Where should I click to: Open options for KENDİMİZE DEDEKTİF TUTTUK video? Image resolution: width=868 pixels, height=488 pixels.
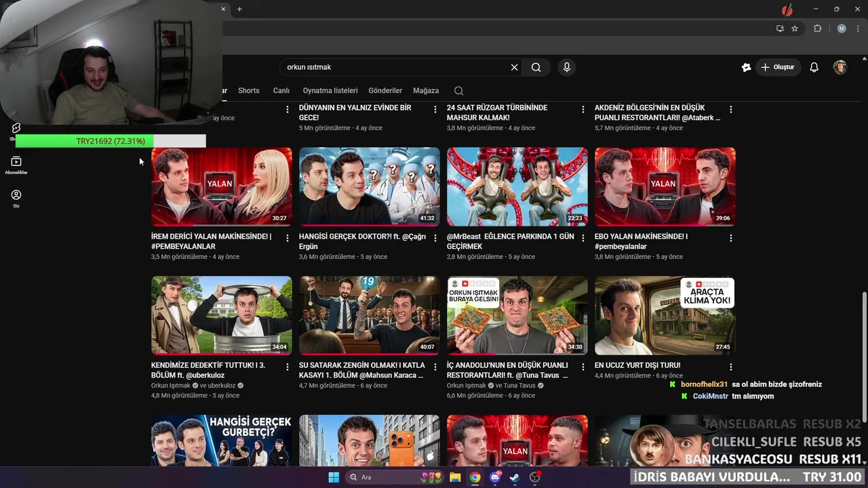(x=288, y=367)
